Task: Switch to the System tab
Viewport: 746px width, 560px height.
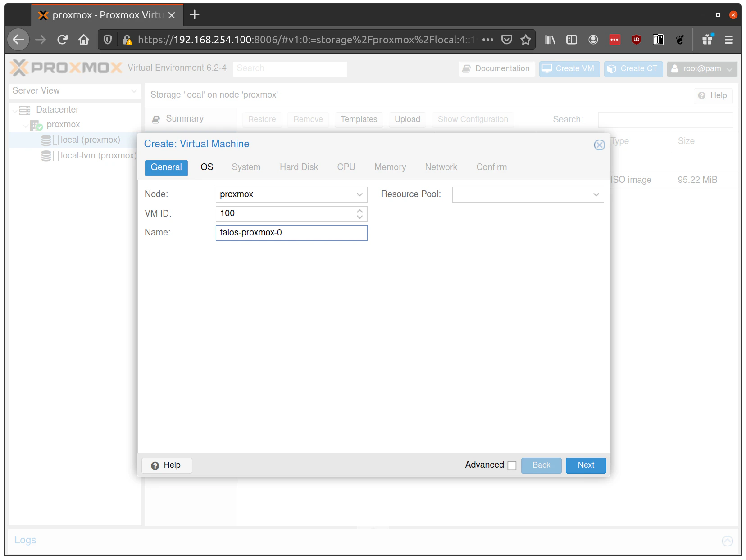Action: (246, 167)
